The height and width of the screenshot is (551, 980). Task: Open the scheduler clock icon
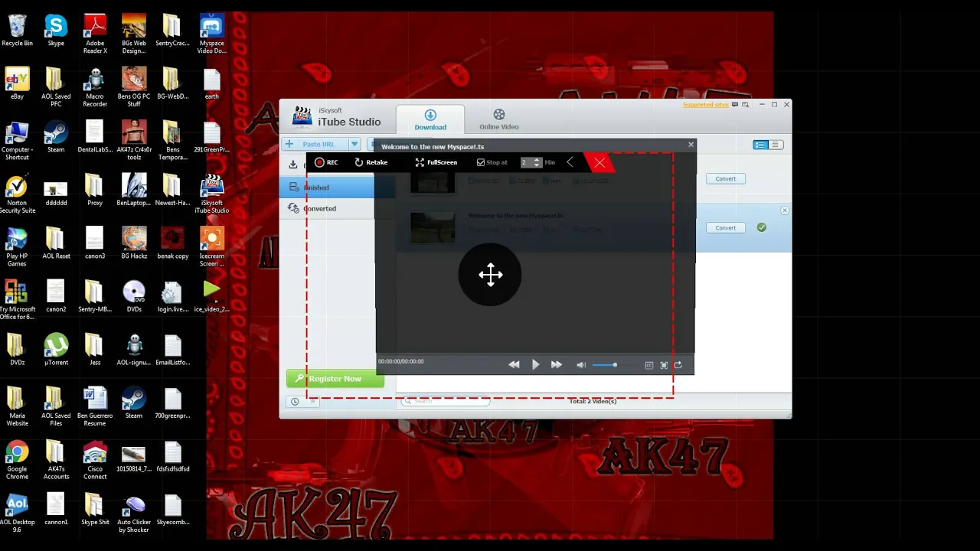(x=295, y=402)
